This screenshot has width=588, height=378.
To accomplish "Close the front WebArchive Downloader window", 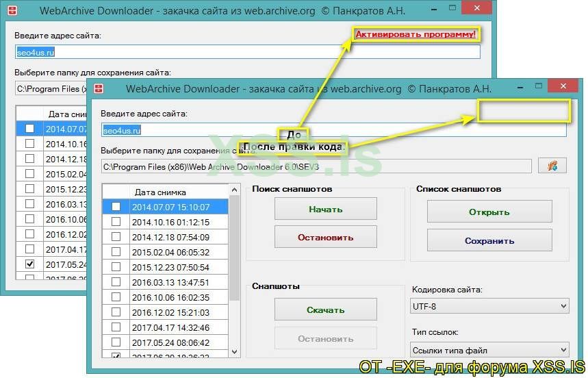I will tap(563, 86).
